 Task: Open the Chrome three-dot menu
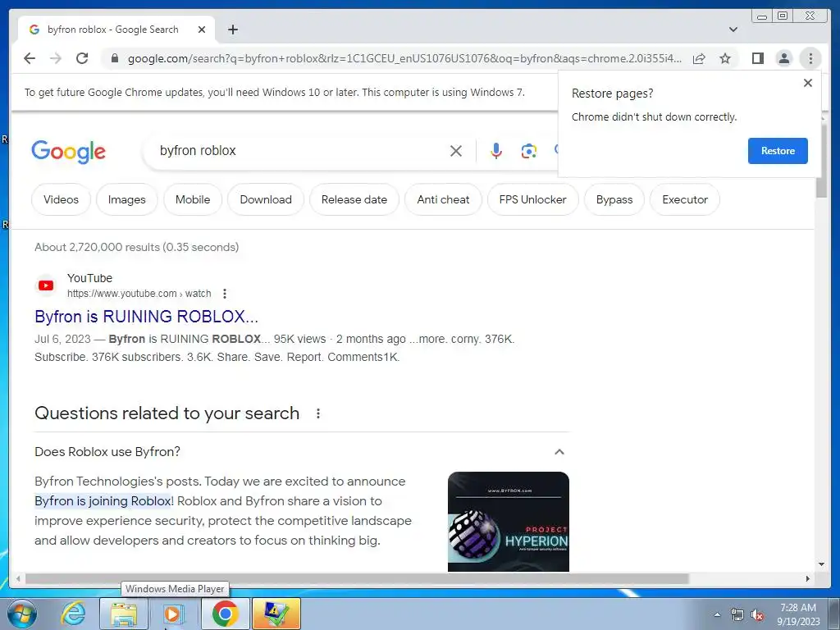[x=810, y=58]
